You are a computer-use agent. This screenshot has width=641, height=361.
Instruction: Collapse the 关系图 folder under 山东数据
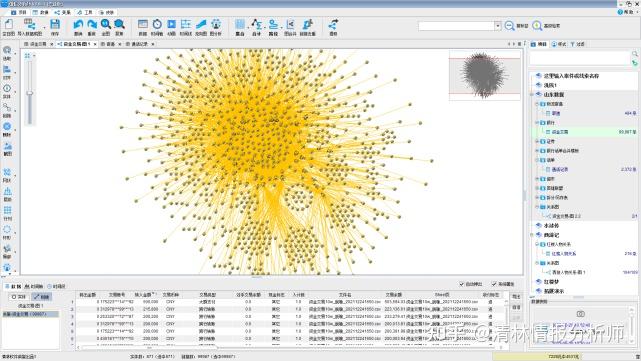[x=537, y=207]
